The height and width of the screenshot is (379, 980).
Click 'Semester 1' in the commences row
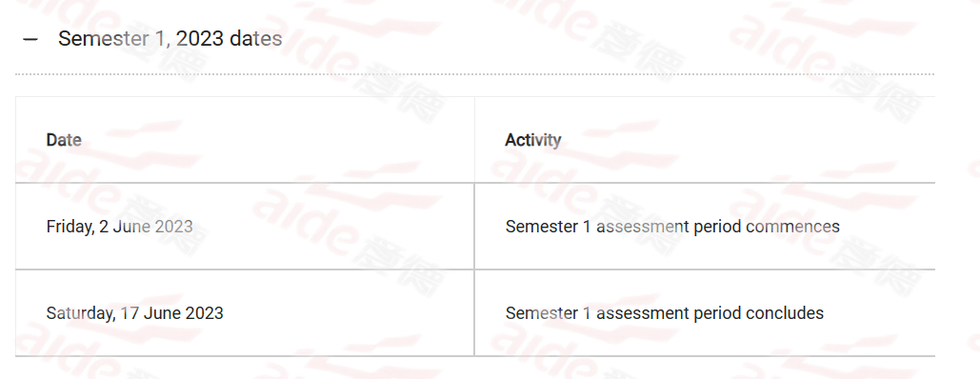click(549, 227)
